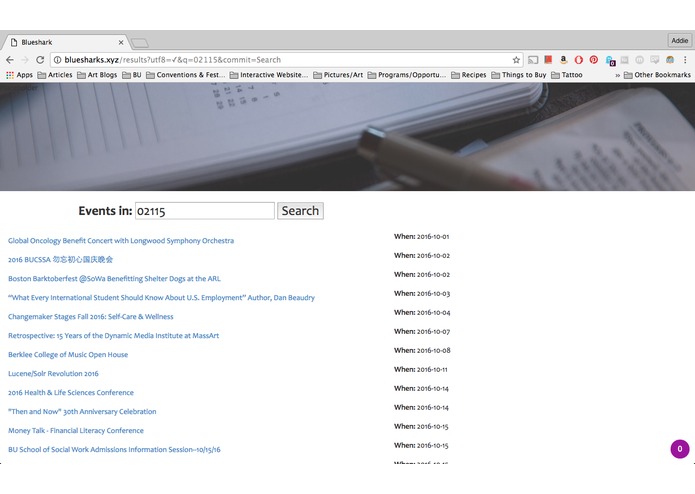Open the Articles bookmark folder
This screenshot has height=494, width=695.
(x=55, y=75)
